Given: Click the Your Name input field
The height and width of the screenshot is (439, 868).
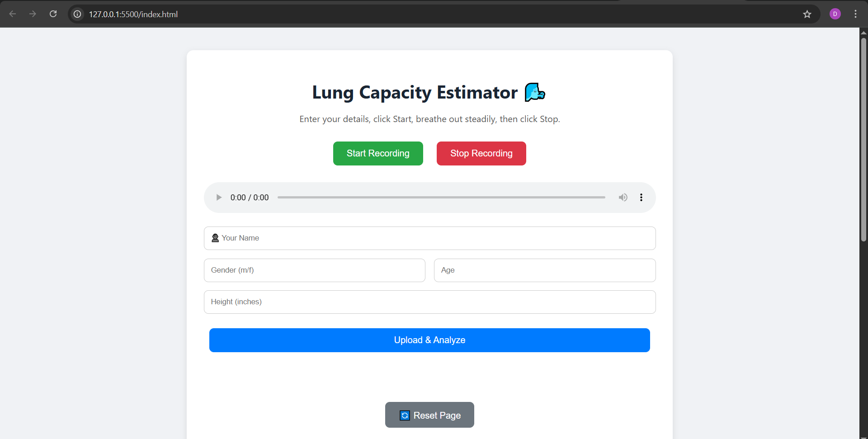Looking at the screenshot, I should [x=429, y=238].
